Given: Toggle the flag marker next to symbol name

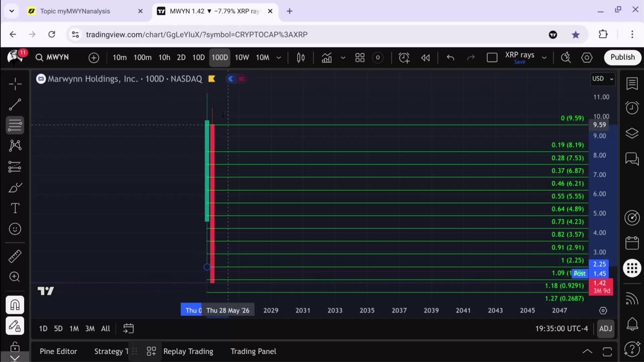Looking at the screenshot, I should click(x=212, y=79).
